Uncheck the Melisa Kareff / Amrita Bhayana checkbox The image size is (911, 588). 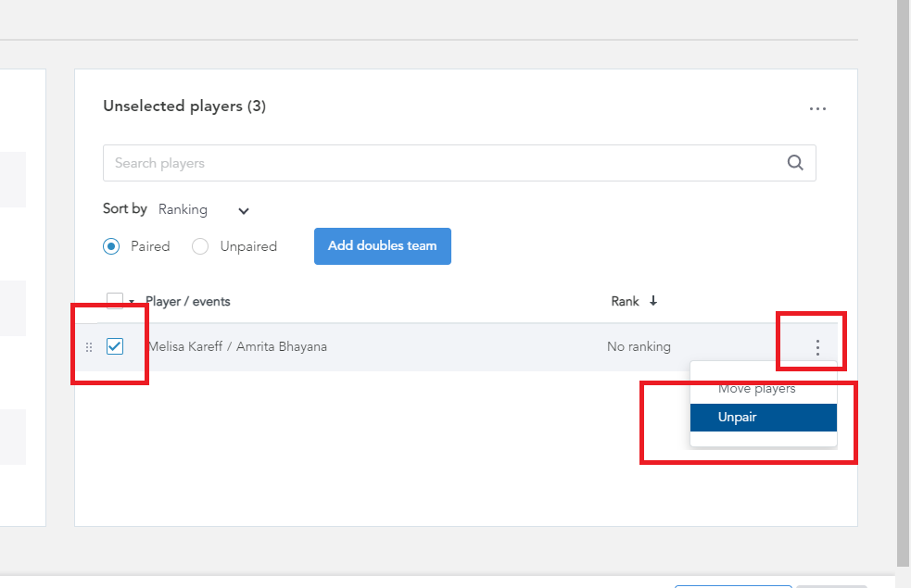point(115,346)
